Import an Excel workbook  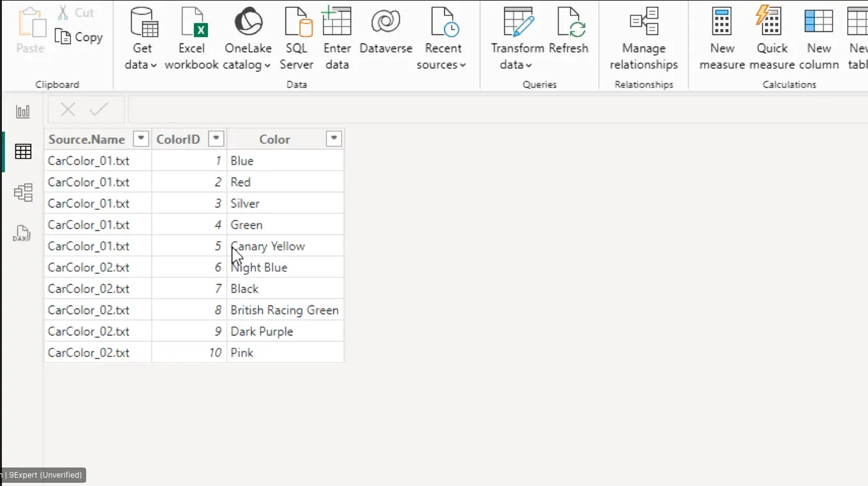coord(191,38)
